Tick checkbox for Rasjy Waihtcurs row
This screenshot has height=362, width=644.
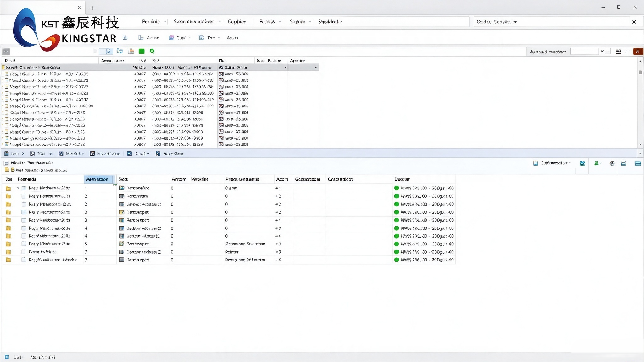tap(24, 220)
